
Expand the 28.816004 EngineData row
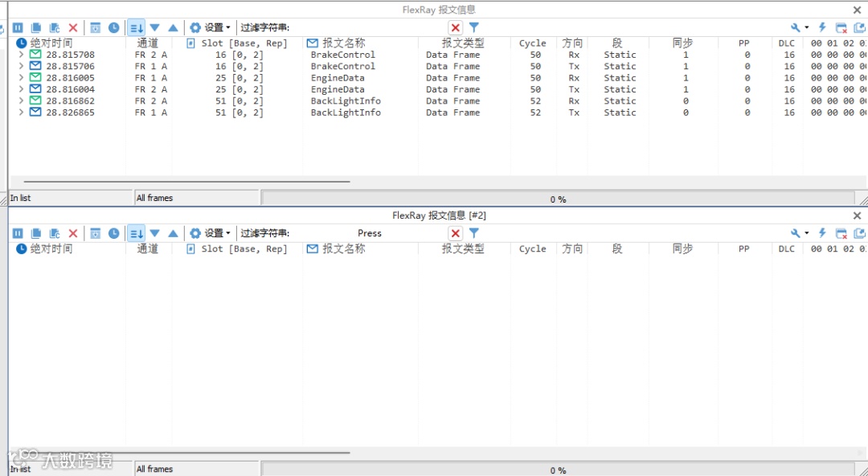pos(21,89)
